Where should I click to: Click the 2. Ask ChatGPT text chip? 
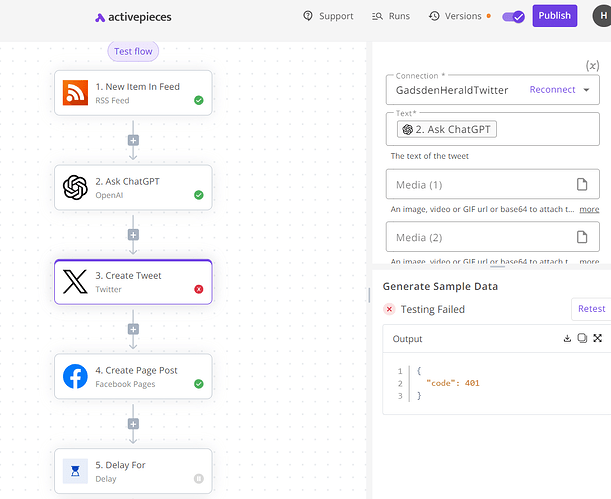click(x=447, y=129)
